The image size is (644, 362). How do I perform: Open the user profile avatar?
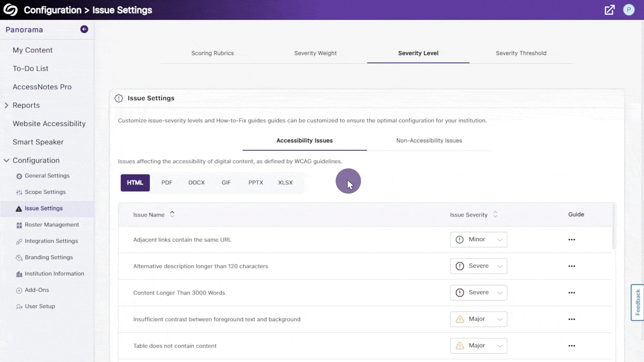click(x=629, y=10)
